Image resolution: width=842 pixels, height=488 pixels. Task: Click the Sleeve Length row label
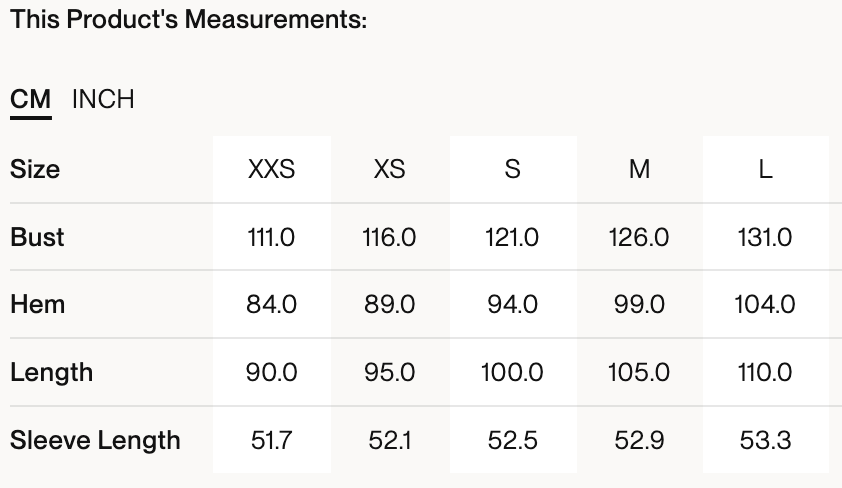click(95, 440)
